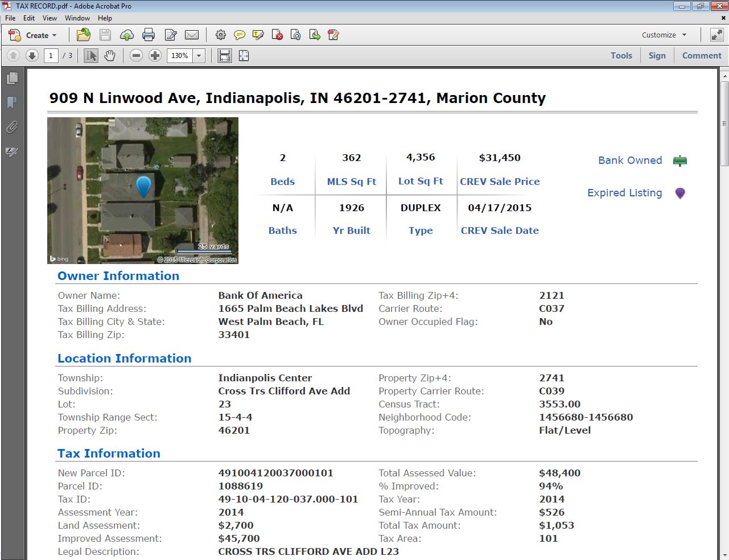This screenshot has width=729, height=560.
Task: Go to the next page arrow
Action: pyautogui.click(x=32, y=56)
